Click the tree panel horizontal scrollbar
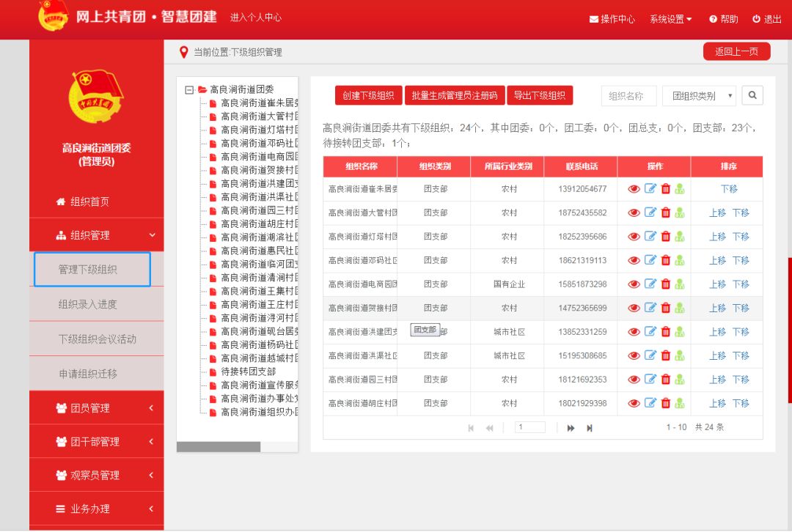 (x=219, y=447)
